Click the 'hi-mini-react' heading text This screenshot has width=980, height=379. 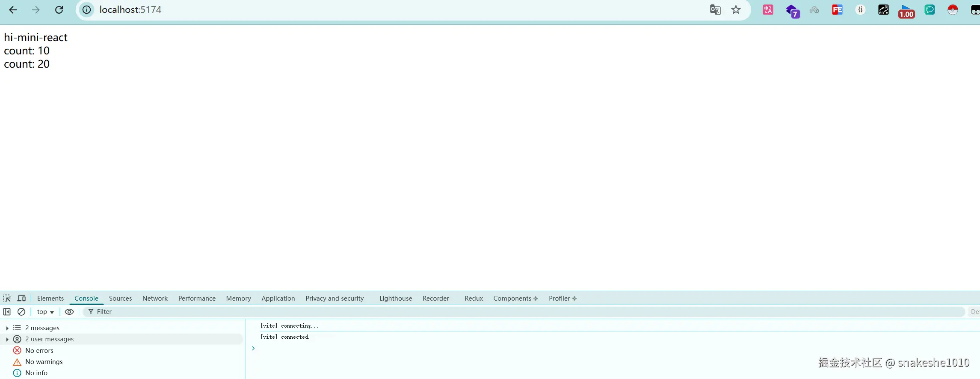36,38
